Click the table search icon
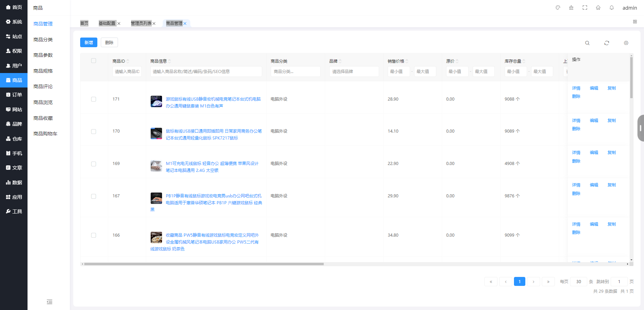Viewport: 644px width, 310px height. click(x=587, y=43)
